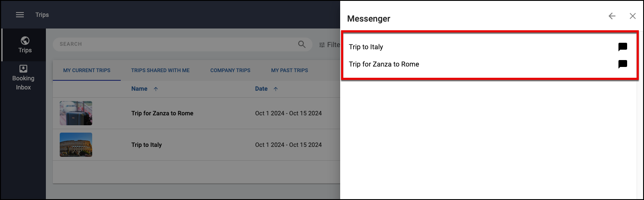Go back using the Messenger arrow

coord(612,16)
